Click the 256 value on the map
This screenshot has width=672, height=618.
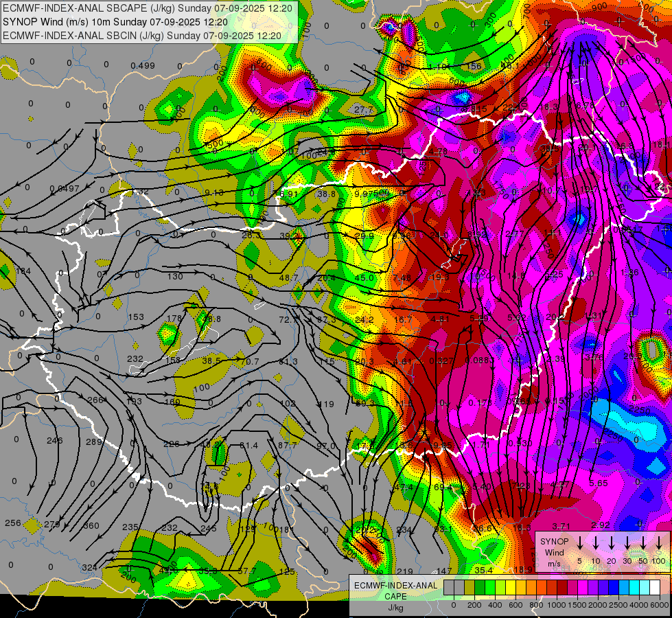(x=13, y=523)
